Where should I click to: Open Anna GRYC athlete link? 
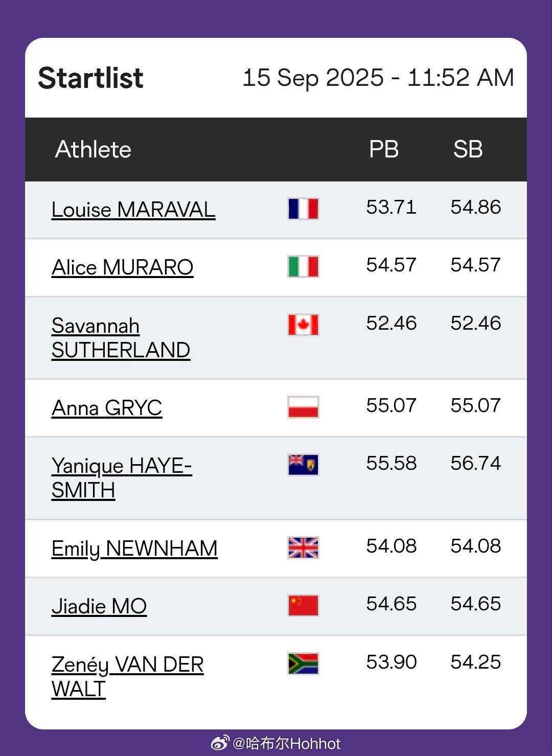pos(107,408)
